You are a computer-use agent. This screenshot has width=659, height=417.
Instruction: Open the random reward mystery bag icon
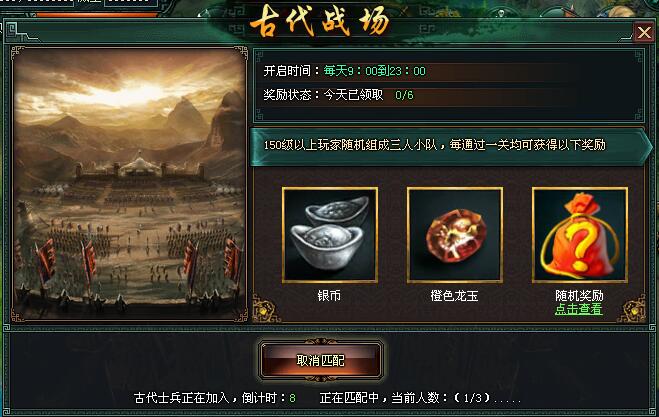[580, 235]
